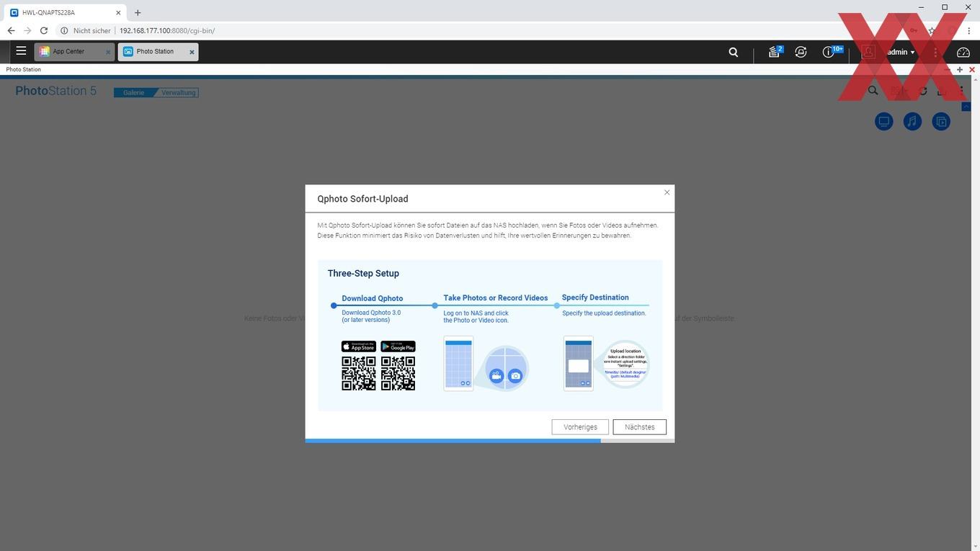Click the Google Play download badge
This screenshot has height=551, width=980.
click(x=398, y=346)
